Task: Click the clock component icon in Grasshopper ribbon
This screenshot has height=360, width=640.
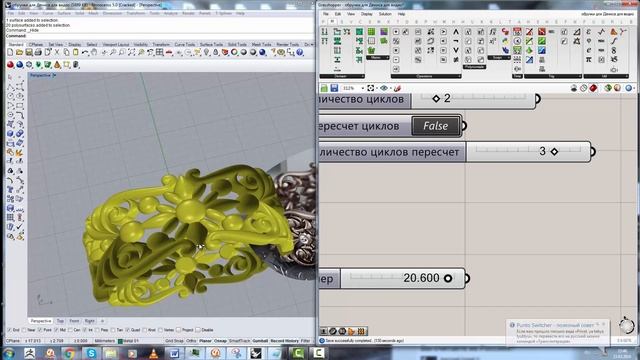Action: click(517, 41)
